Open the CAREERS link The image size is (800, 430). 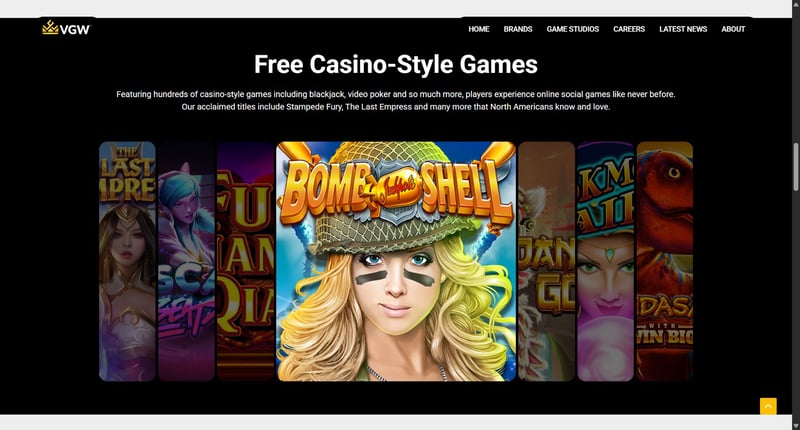[x=629, y=29]
